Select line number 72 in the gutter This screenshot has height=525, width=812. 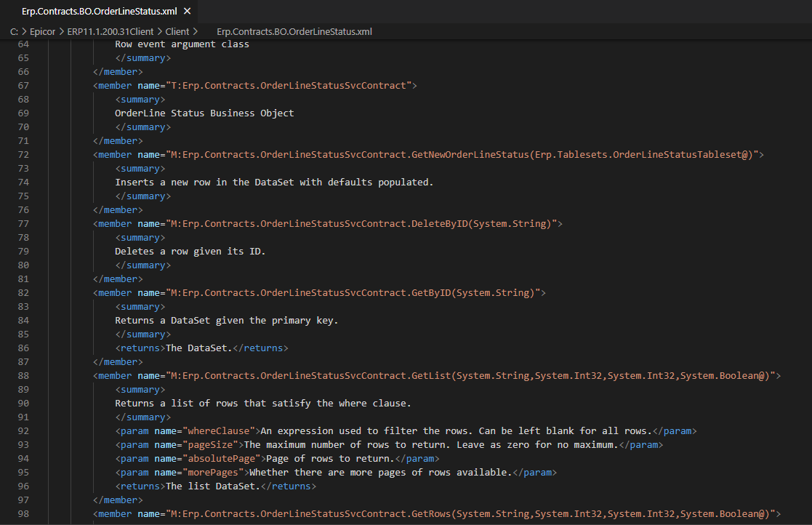[x=23, y=154]
